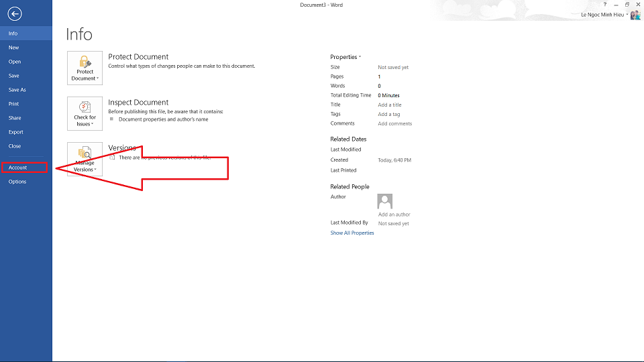Open Check for Issues dropdown
The height and width of the screenshot is (362, 644).
85,114
